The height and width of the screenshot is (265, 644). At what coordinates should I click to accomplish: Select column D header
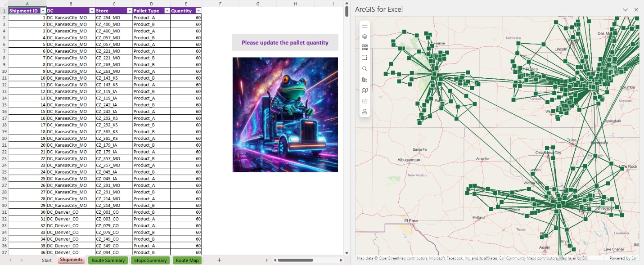click(152, 4)
